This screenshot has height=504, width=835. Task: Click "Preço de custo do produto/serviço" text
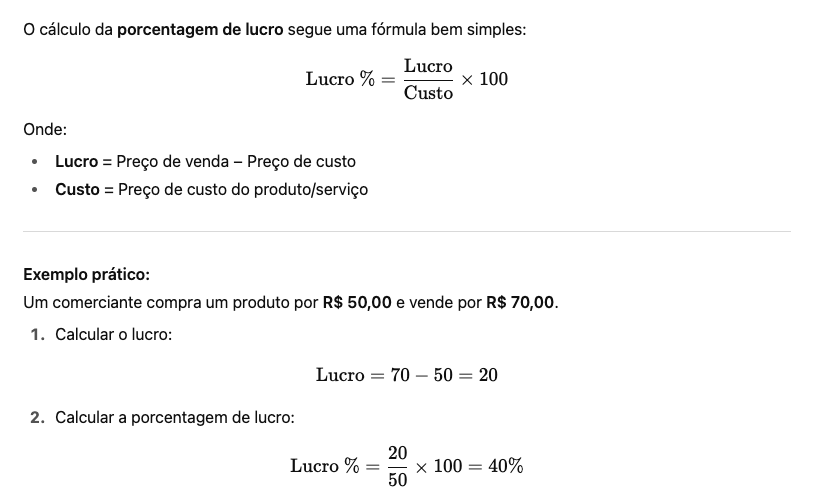tap(243, 190)
